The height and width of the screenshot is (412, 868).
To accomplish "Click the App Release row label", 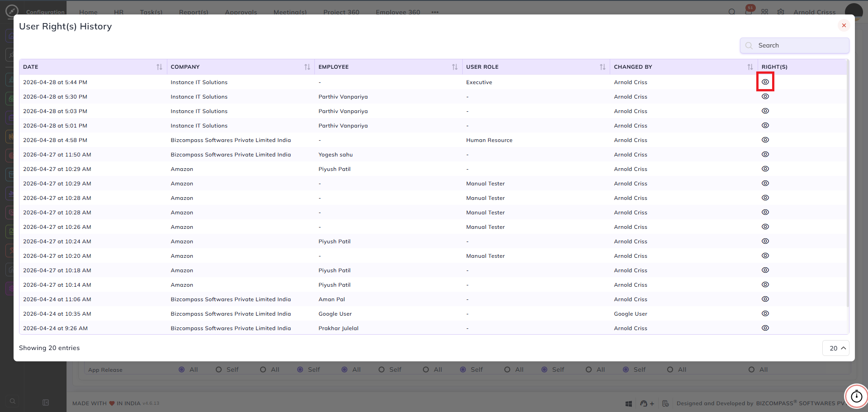I will (x=105, y=370).
